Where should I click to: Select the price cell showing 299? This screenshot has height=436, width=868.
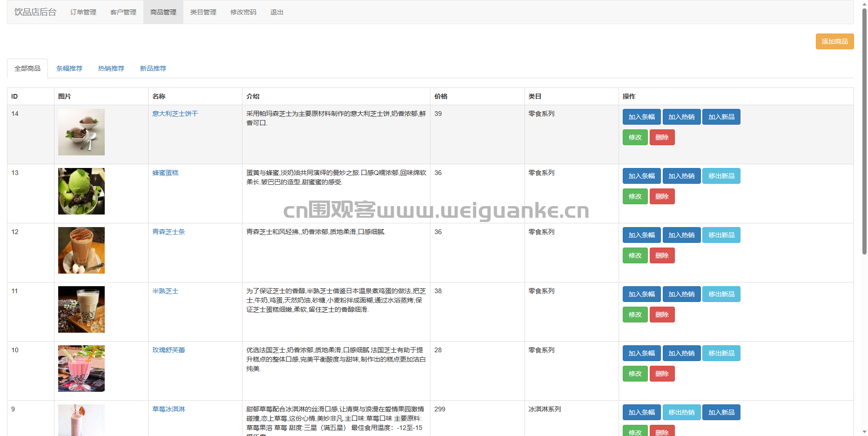[x=478, y=418]
